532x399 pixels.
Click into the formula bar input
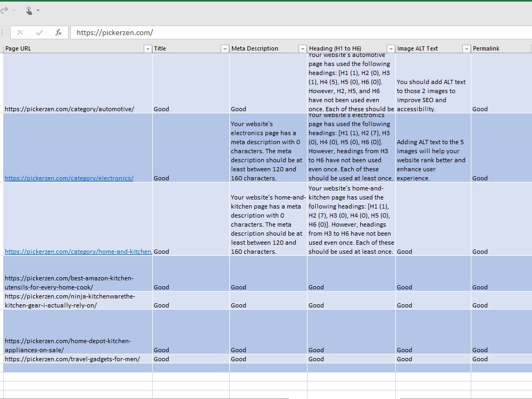click(x=301, y=32)
